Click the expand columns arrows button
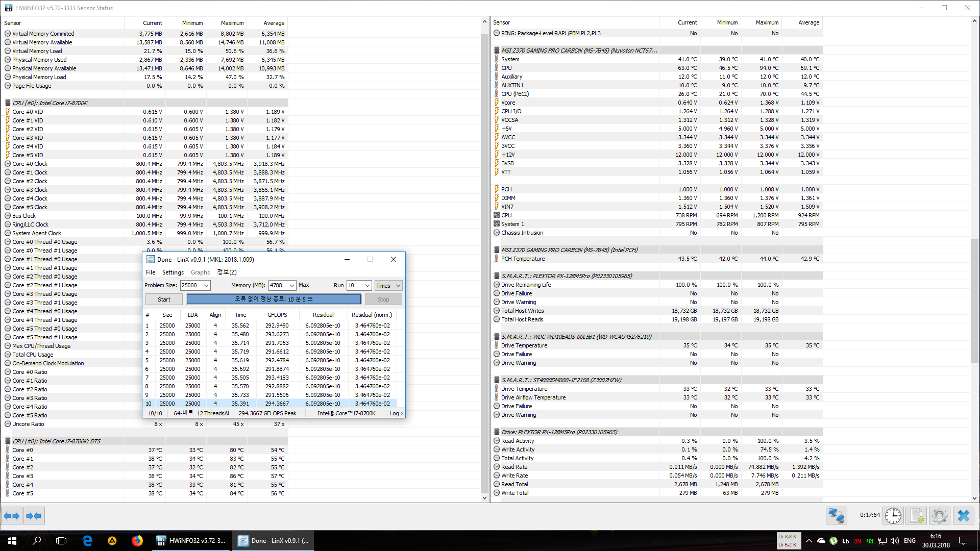 tap(12, 516)
